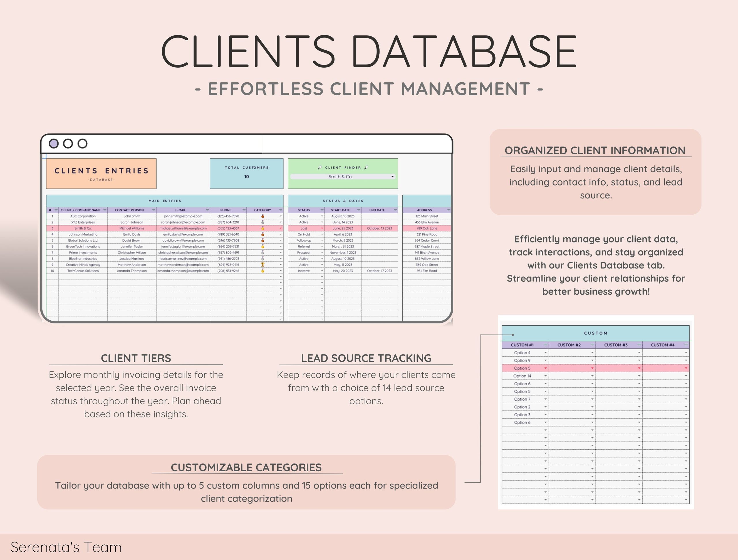This screenshot has width=738, height=560.
Task: Open filter icon on the # column header
Action: click(56, 210)
